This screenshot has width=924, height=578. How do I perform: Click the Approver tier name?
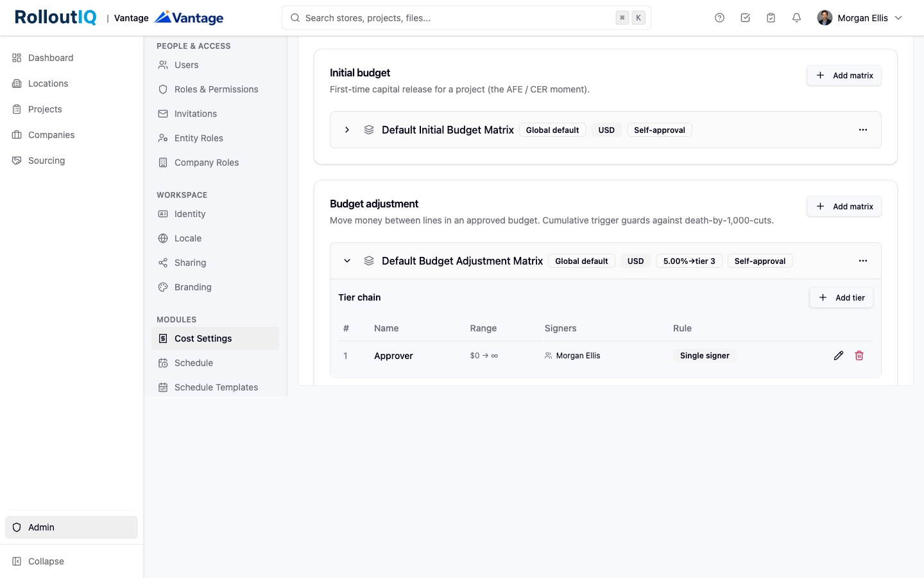coord(393,356)
